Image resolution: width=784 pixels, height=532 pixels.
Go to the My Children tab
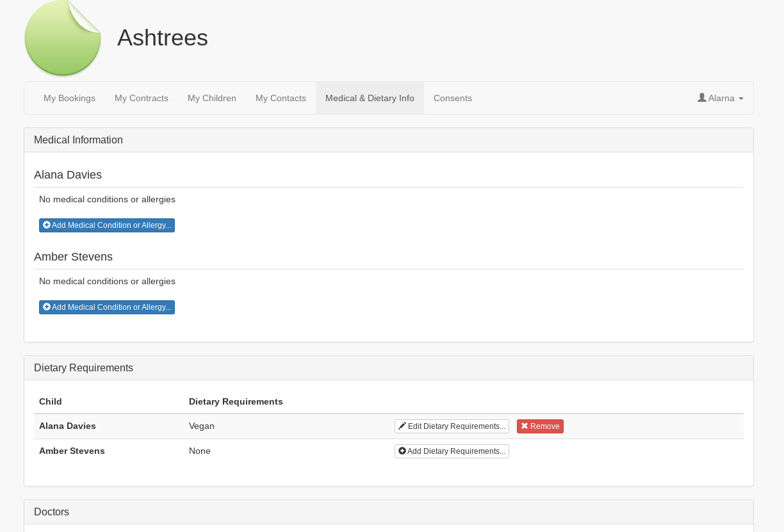click(x=212, y=98)
